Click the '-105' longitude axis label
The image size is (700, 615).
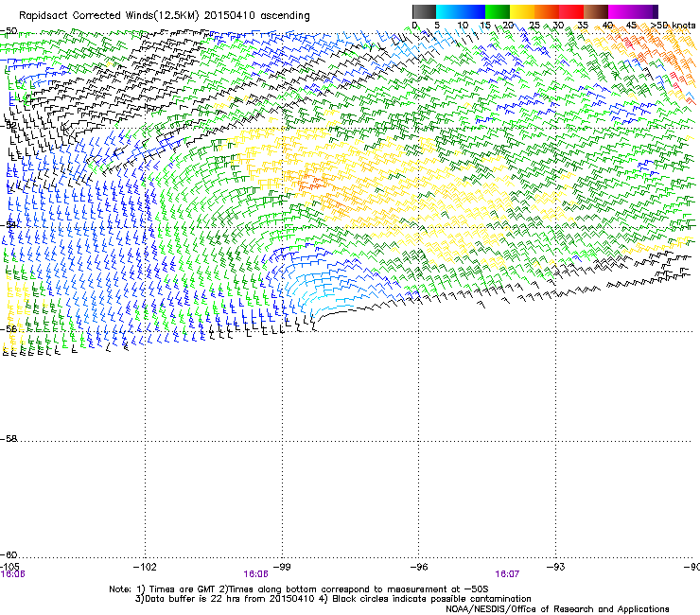tap(9, 567)
